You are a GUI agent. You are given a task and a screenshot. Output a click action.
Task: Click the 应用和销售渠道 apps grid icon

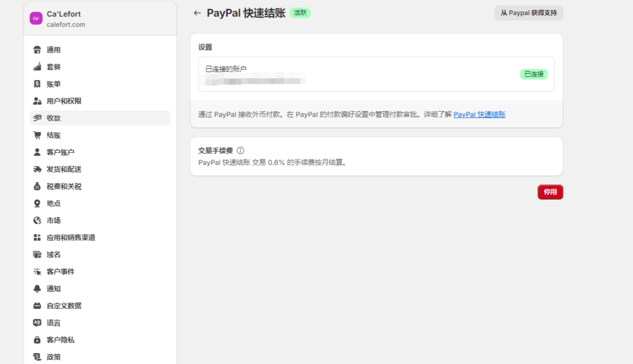pos(37,237)
